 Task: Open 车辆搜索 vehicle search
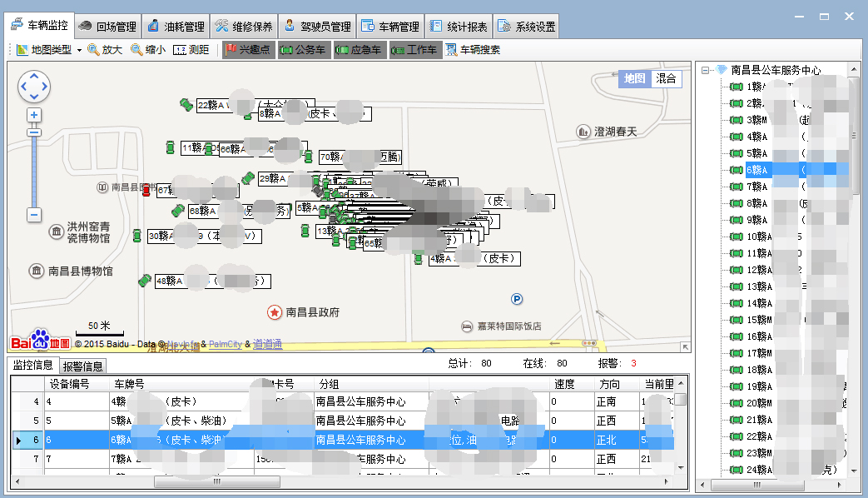coord(474,50)
